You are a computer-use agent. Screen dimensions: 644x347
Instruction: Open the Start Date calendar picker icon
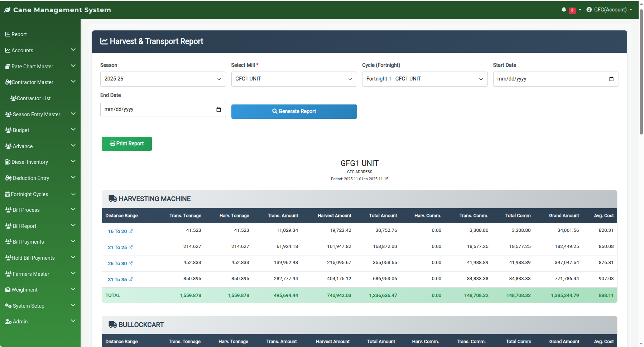tap(611, 79)
